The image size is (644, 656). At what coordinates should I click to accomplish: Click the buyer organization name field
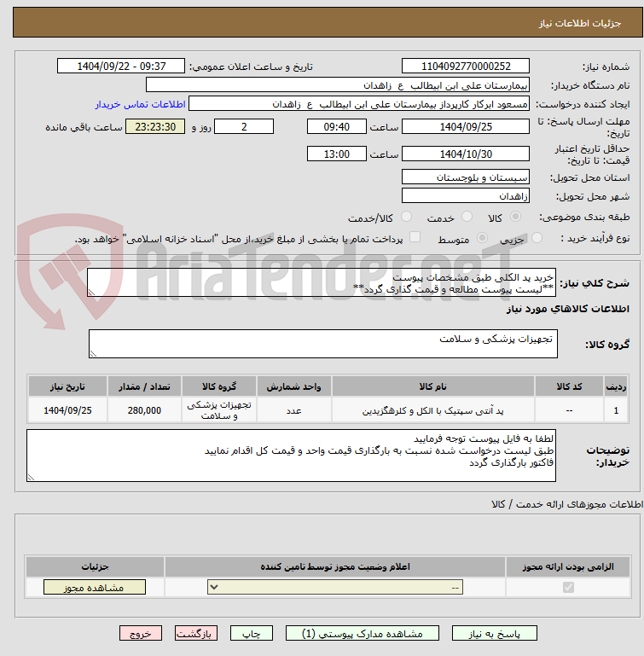tap(337, 85)
